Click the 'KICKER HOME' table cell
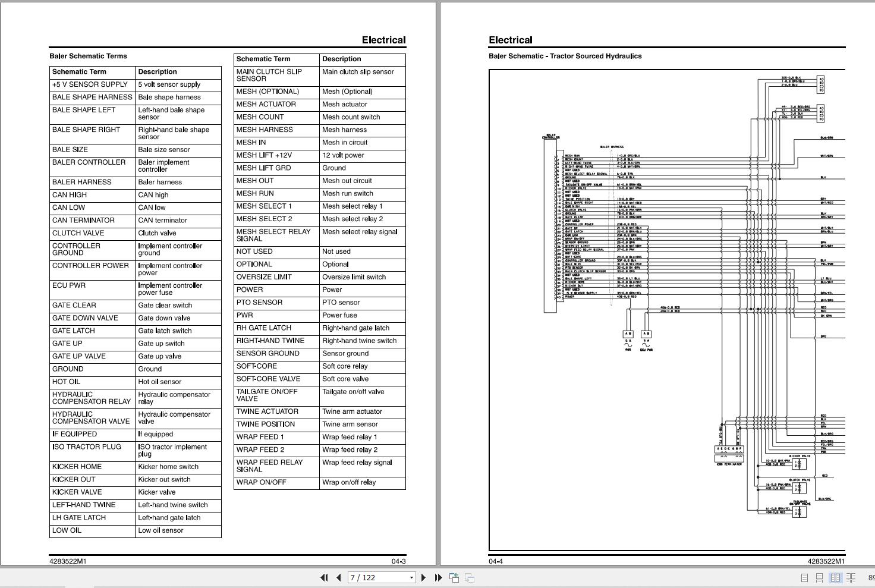This screenshot has width=875, height=588. click(92, 467)
